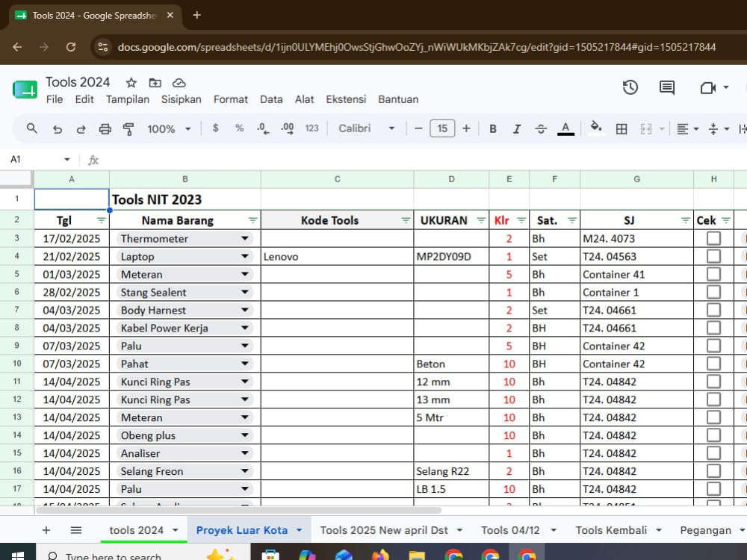Open the Kode Tools column filter
This screenshot has width=747, height=560.
[406, 220]
